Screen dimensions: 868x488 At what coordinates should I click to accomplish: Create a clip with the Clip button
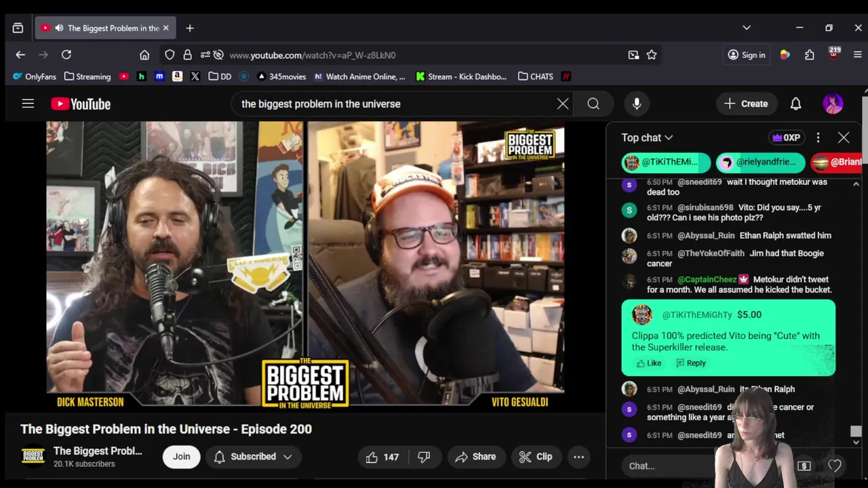pyautogui.click(x=535, y=457)
